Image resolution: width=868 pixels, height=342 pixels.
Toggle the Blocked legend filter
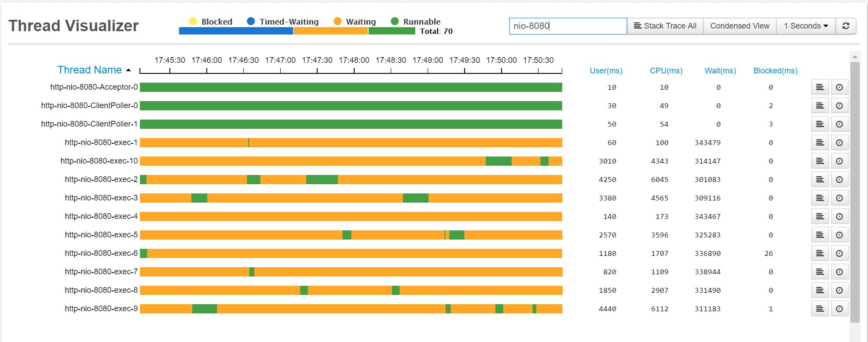(x=210, y=22)
